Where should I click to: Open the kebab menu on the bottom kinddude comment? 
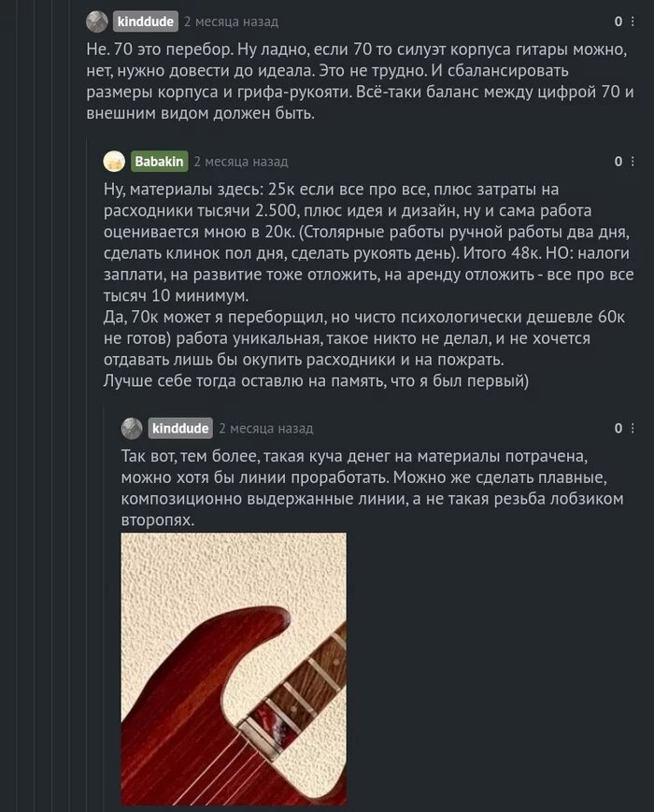[x=633, y=428]
